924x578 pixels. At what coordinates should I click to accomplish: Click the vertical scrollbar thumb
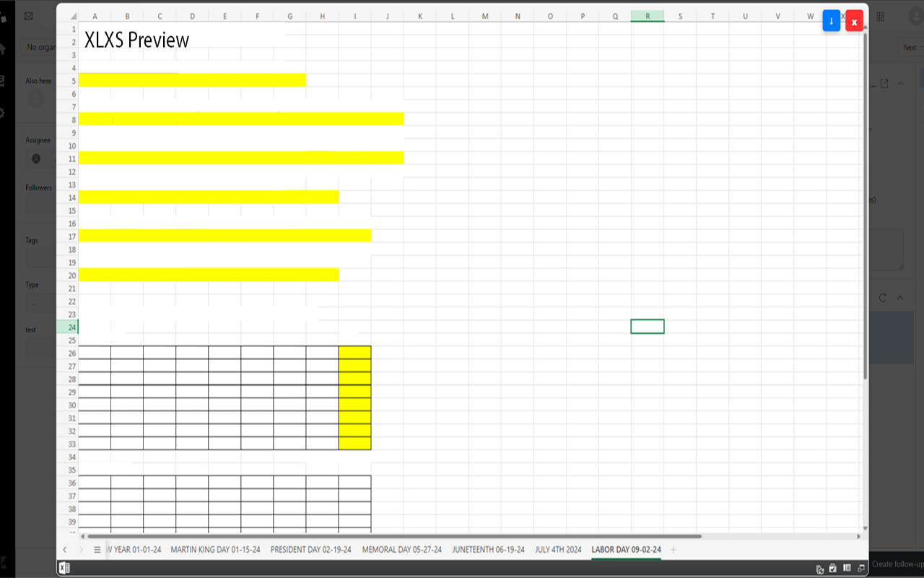coord(865,205)
